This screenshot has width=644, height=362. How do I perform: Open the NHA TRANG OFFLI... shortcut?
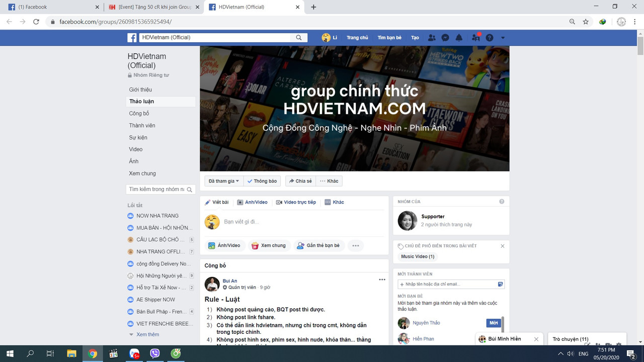point(160,252)
